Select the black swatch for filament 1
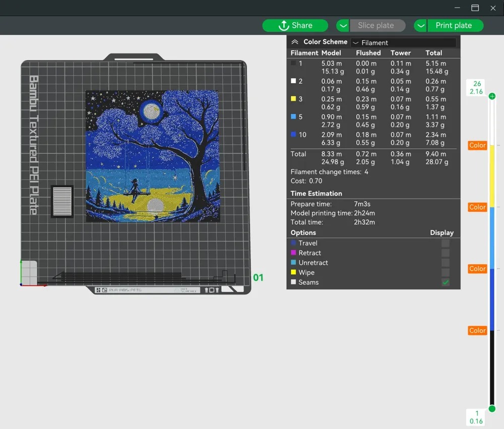The width and height of the screenshot is (504, 429). click(x=293, y=63)
